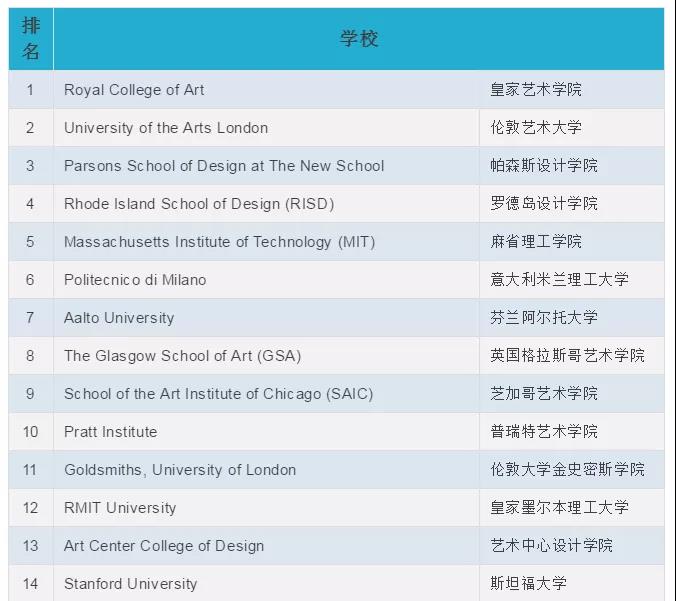Click Stanford University in row 14
The width and height of the screenshot is (676, 601).
coord(130,584)
